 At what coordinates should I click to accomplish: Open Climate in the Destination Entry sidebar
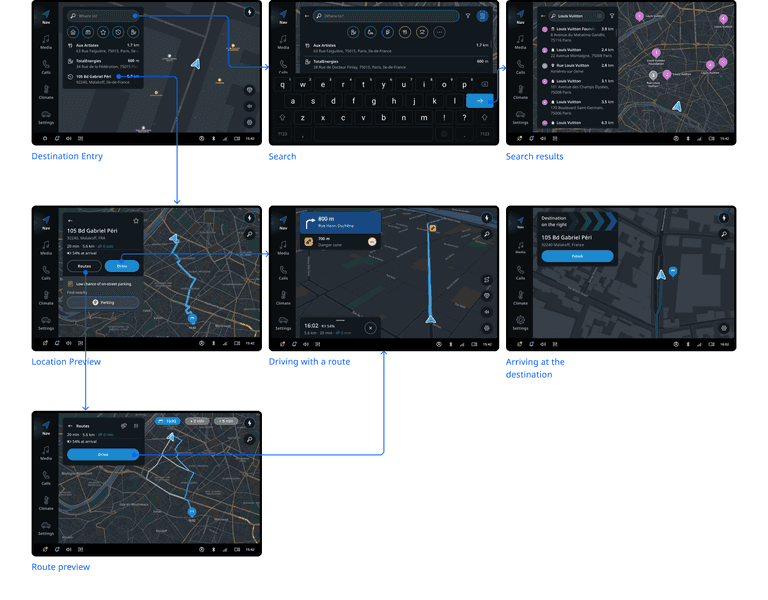46,91
